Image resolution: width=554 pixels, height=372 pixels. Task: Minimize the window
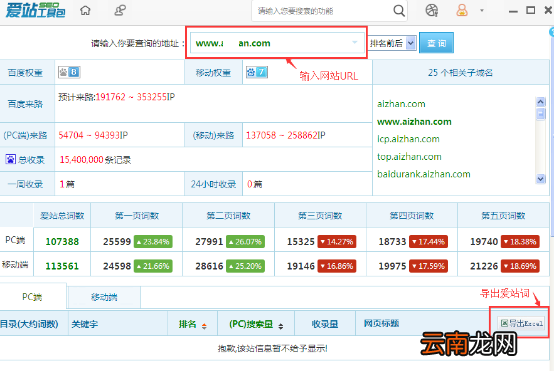click(x=513, y=11)
